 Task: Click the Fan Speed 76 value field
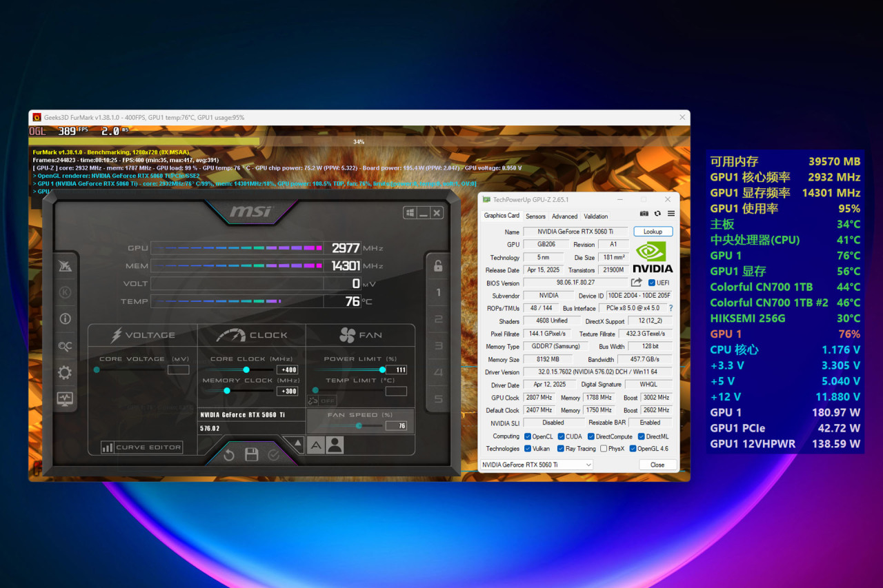[396, 426]
